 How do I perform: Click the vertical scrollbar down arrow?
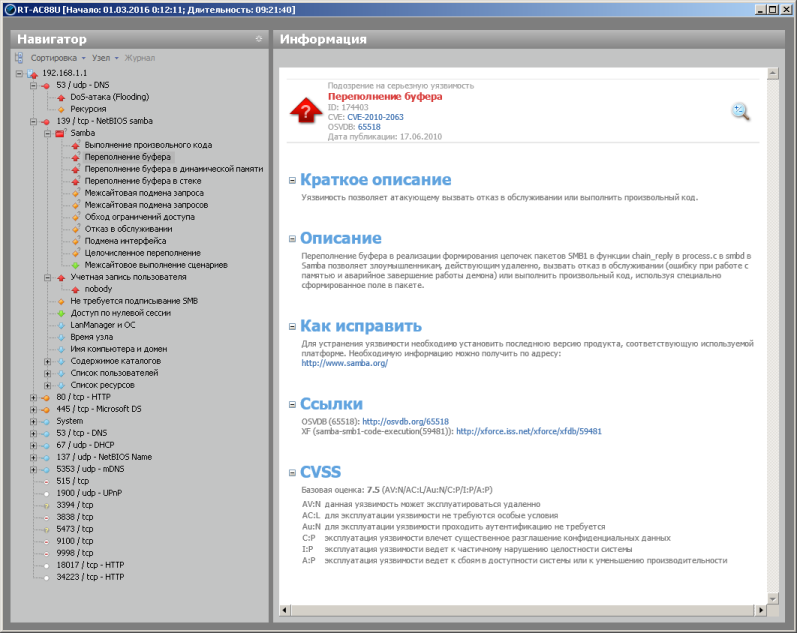click(x=773, y=598)
